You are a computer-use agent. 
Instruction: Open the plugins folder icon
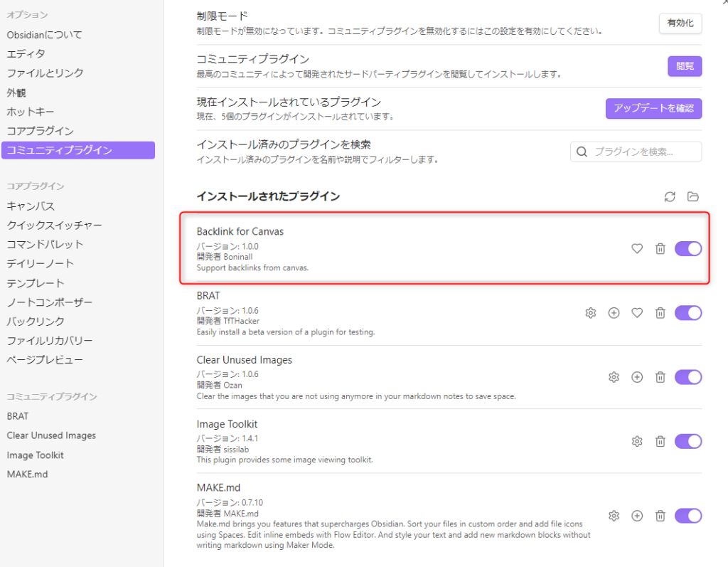coord(692,196)
